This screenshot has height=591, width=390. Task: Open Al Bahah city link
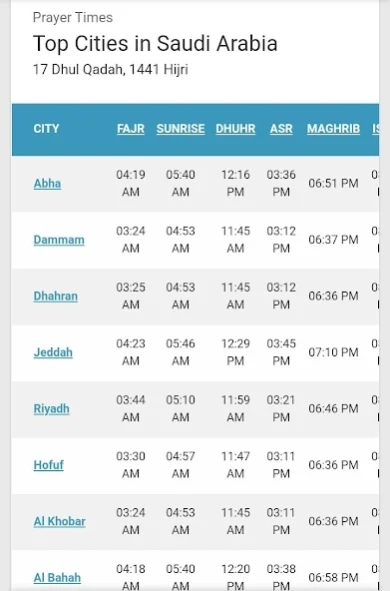pyautogui.click(x=57, y=577)
